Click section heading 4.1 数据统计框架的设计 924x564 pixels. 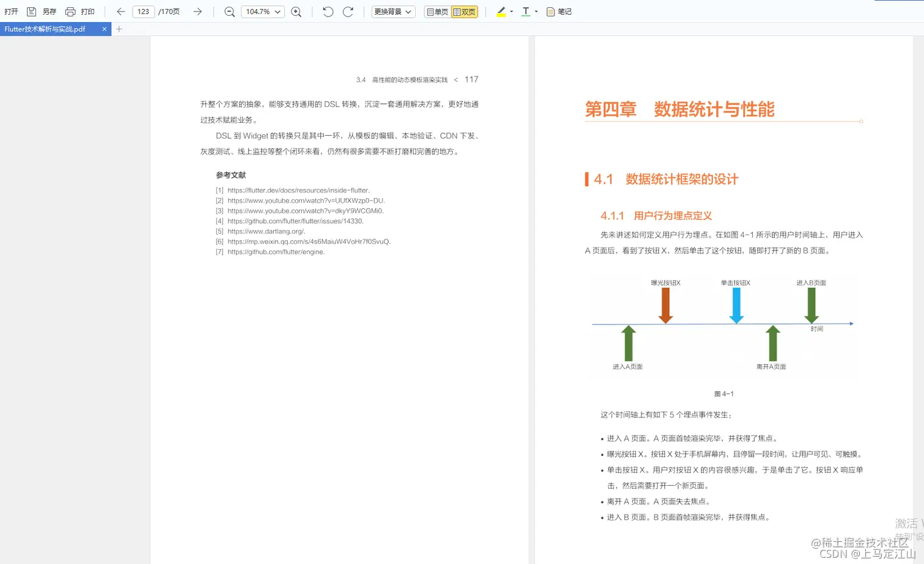(x=666, y=179)
